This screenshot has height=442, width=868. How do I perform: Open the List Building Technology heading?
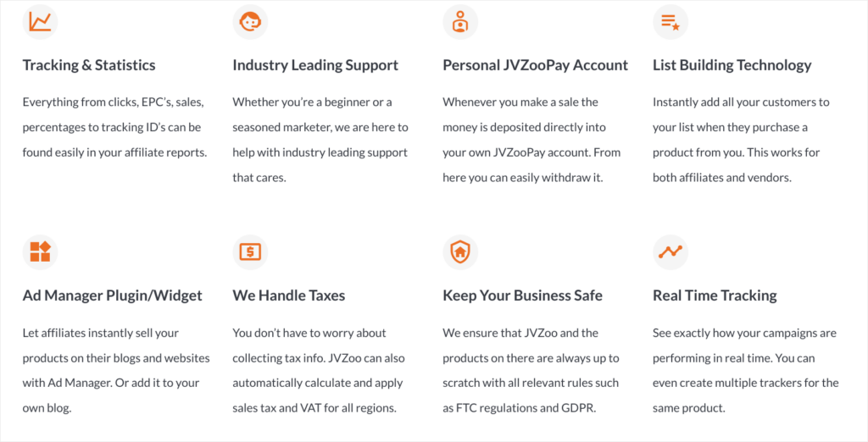tap(732, 65)
